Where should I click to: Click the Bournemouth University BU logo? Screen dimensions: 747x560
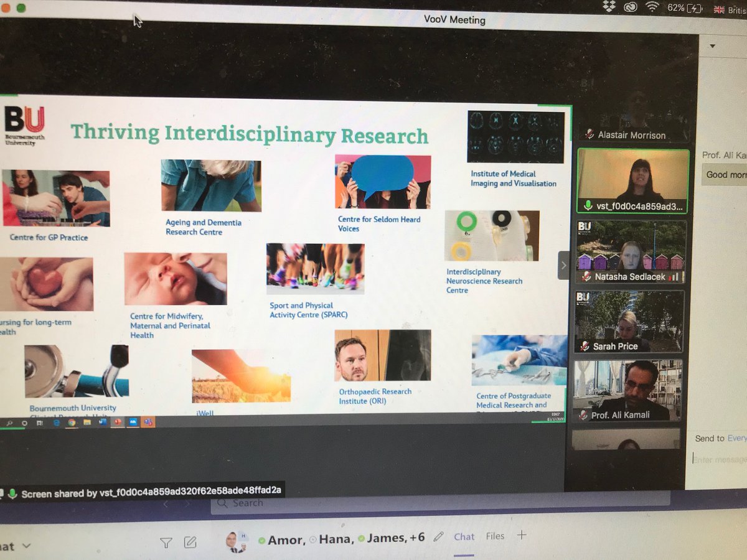(24, 125)
